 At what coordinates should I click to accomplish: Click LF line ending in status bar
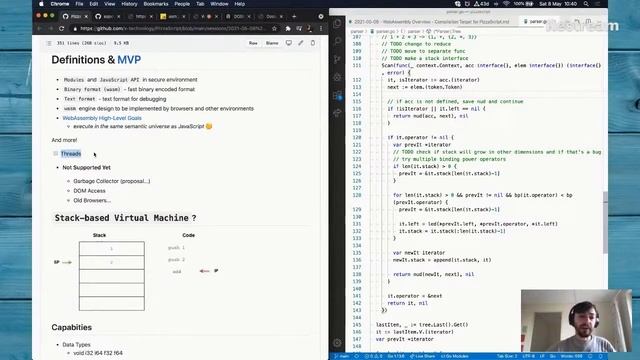(542, 356)
